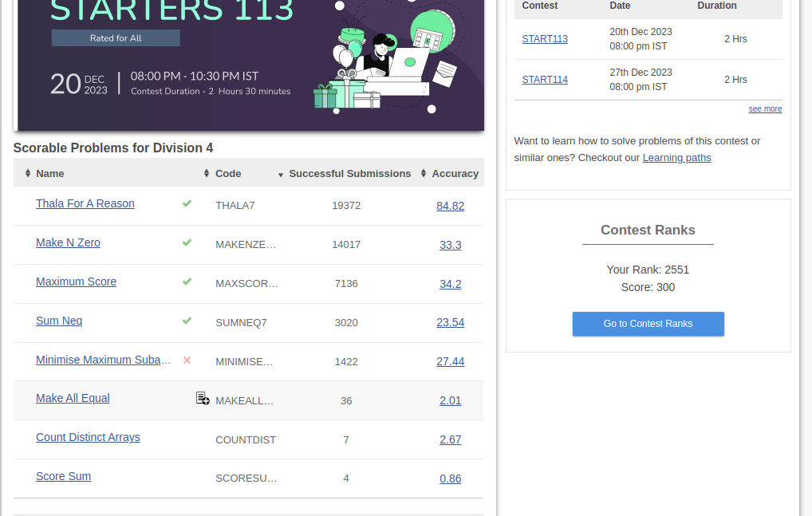This screenshot has height=516, width=812.
Task: Click the Scorable Problems for Division 4 heading
Action: (x=113, y=148)
